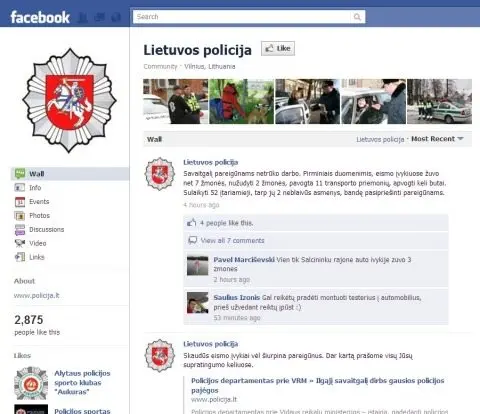Click the Likes section heading
This screenshot has height=414, width=480.
[22, 356]
